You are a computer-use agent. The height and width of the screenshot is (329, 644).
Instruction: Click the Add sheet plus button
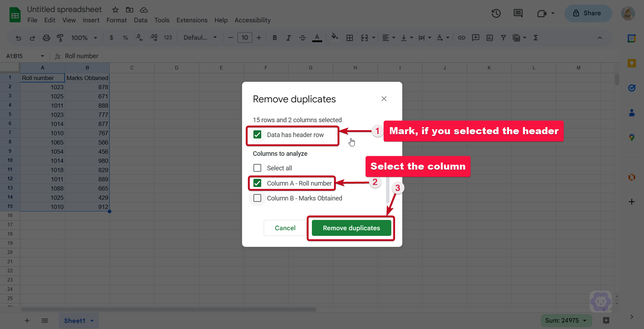coord(27,321)
